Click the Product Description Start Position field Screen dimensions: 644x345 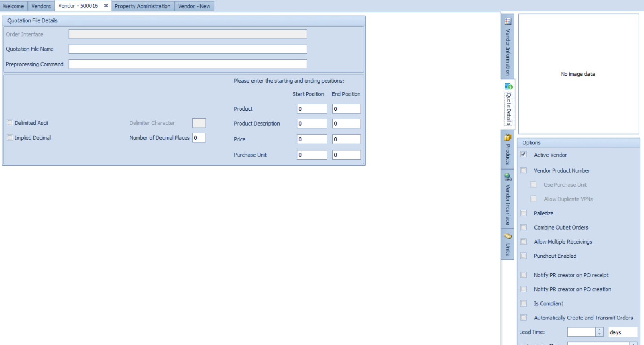[312, 124]
